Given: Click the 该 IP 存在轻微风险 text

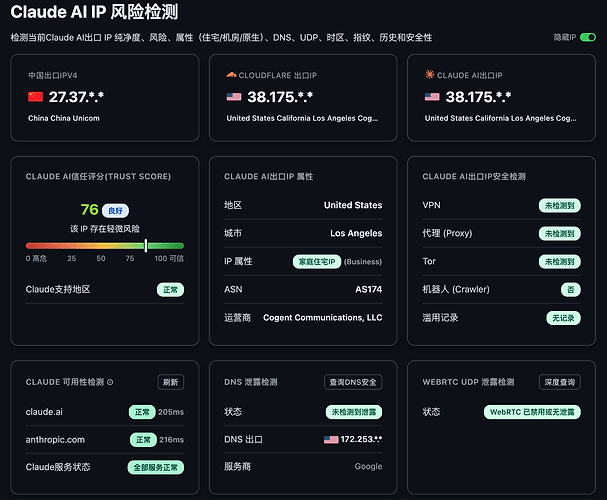Looking at the screenshot, I should (105, 229).
